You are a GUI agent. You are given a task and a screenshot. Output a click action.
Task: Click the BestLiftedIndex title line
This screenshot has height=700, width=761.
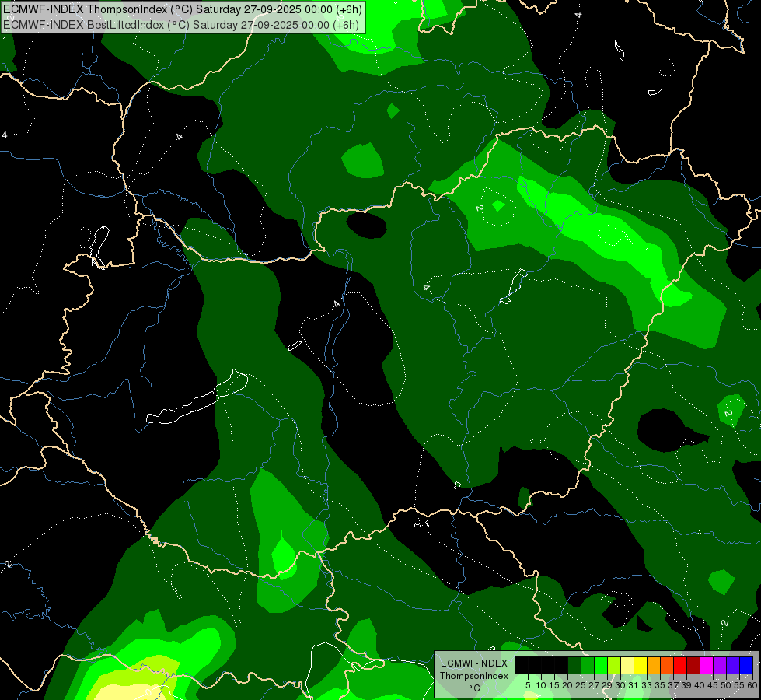pos(183,24)
